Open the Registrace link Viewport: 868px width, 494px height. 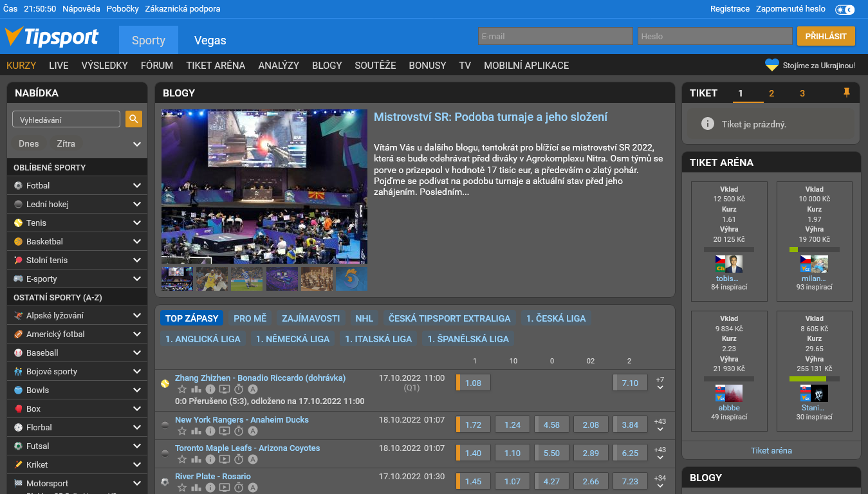coord(730,9)
